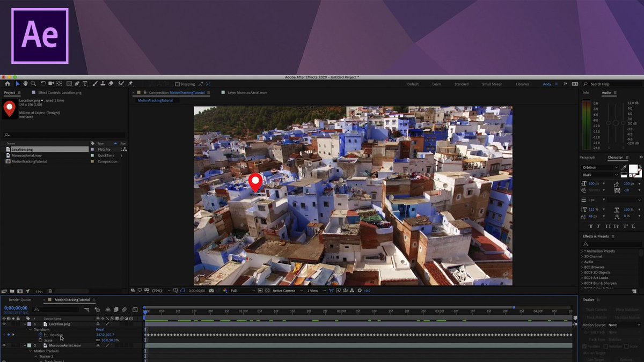Select the Rotation tool

pos(43,84)
